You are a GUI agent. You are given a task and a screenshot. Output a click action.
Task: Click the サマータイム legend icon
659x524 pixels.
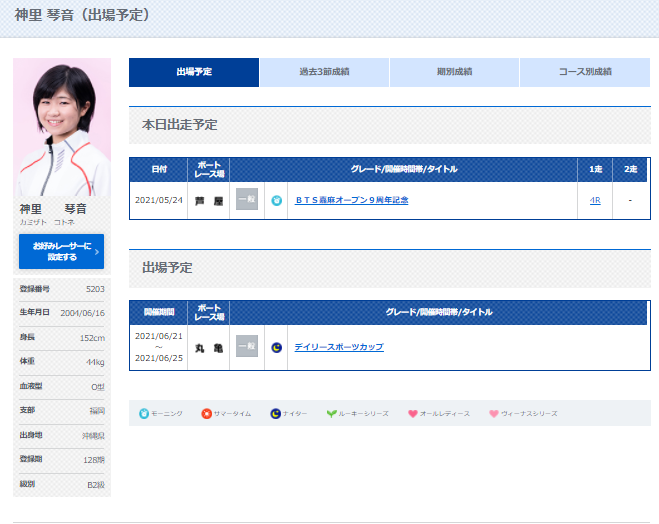tap(206, 413)
